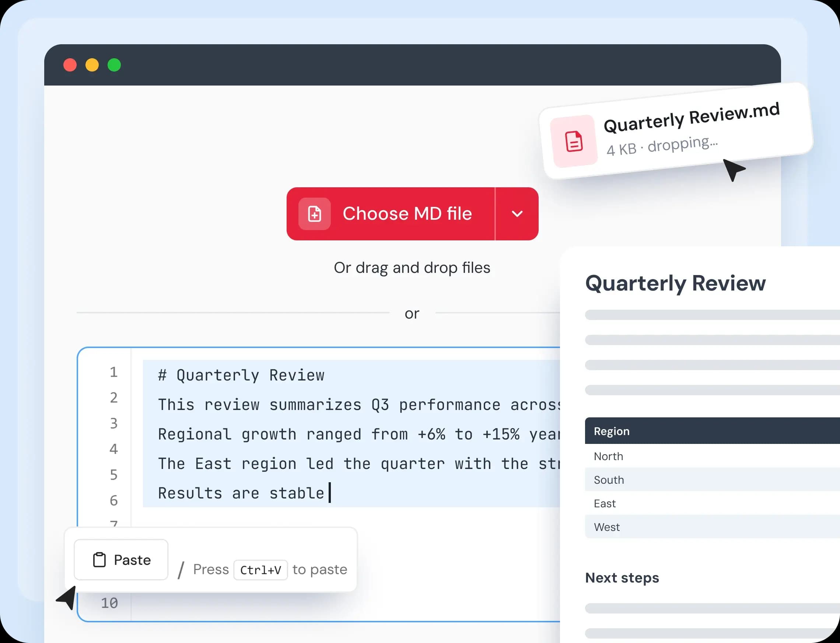Click the red document icon on Quarterly Review.md card
Viewport: 840px width, 643px height.
[x=574, y=141]
